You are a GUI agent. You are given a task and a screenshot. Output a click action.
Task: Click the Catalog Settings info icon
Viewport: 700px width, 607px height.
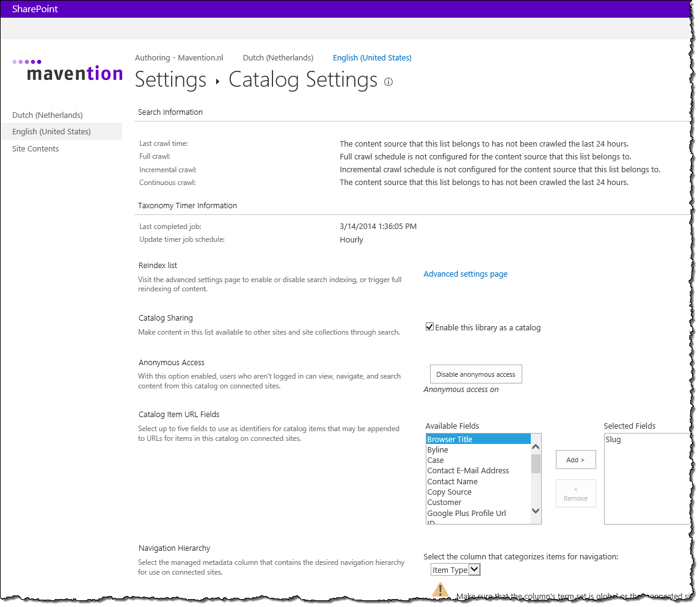[388, 82]
